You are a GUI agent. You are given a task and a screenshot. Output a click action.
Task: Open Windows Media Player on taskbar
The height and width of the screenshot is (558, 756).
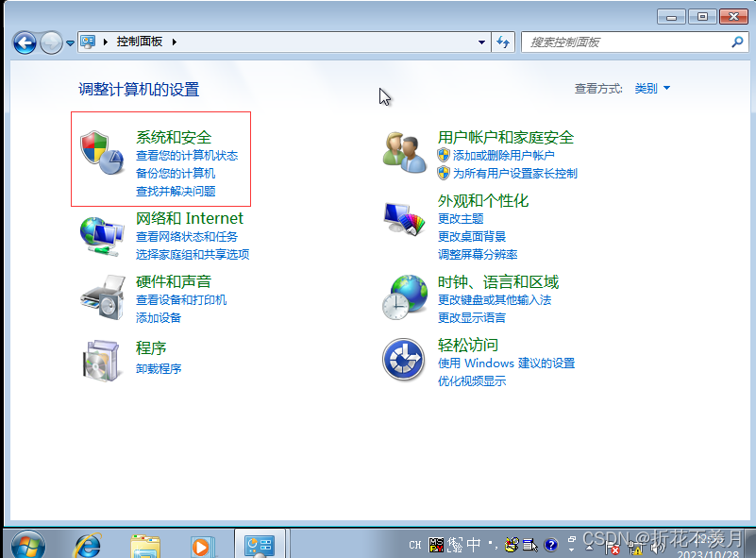pos(203,546)
